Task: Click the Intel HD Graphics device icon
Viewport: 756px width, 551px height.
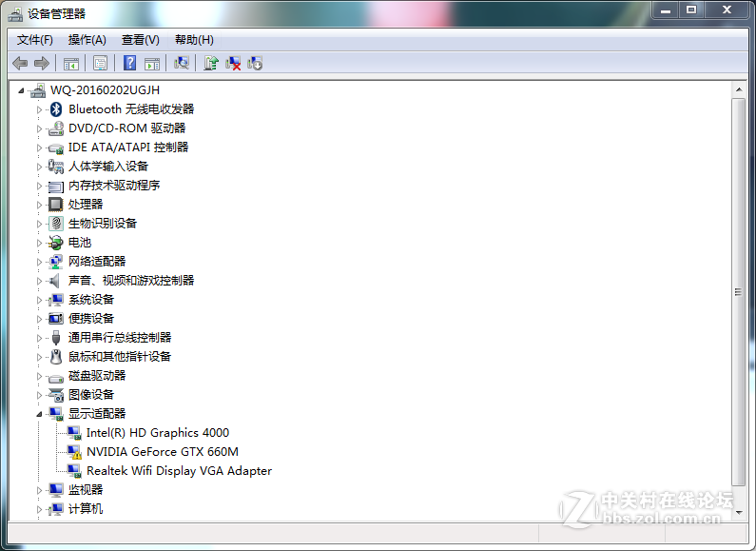Action: point(74,433)
